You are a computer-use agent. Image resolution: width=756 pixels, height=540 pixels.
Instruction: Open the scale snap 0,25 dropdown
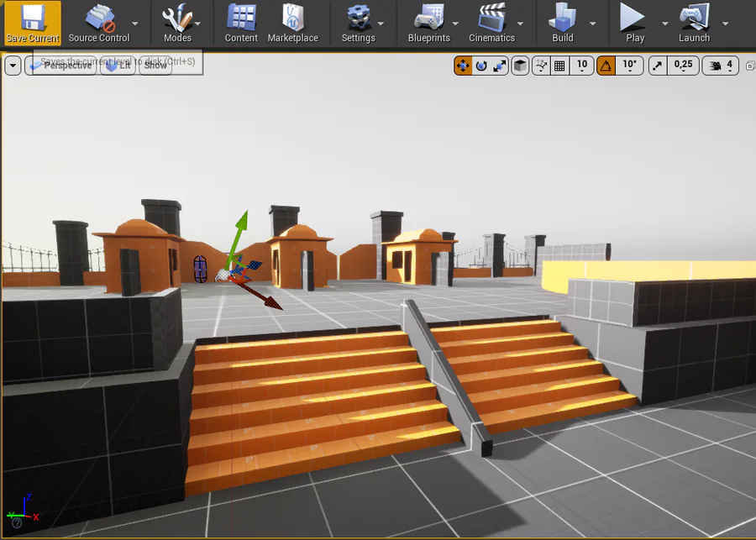click(683, 66)
